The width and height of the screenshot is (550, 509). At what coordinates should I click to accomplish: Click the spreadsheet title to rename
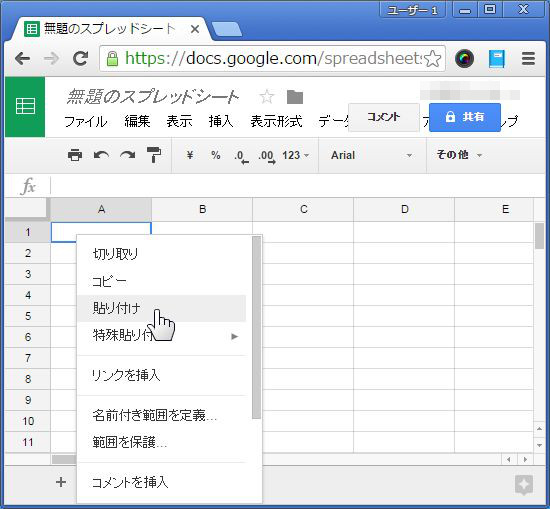(x=153, y=96)
